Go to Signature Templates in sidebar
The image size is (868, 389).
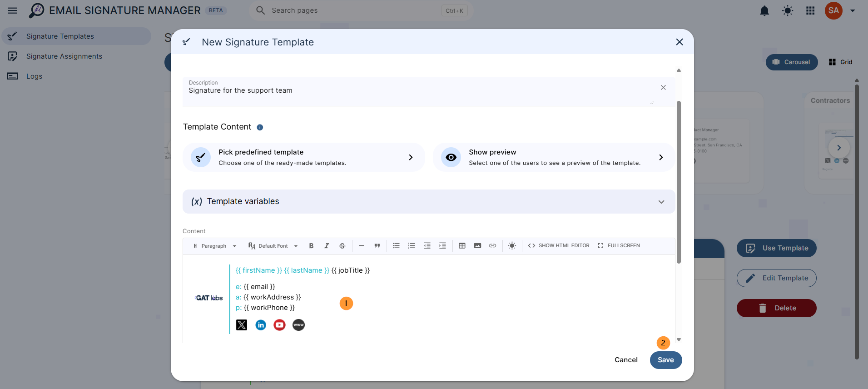tap(76, 36)
